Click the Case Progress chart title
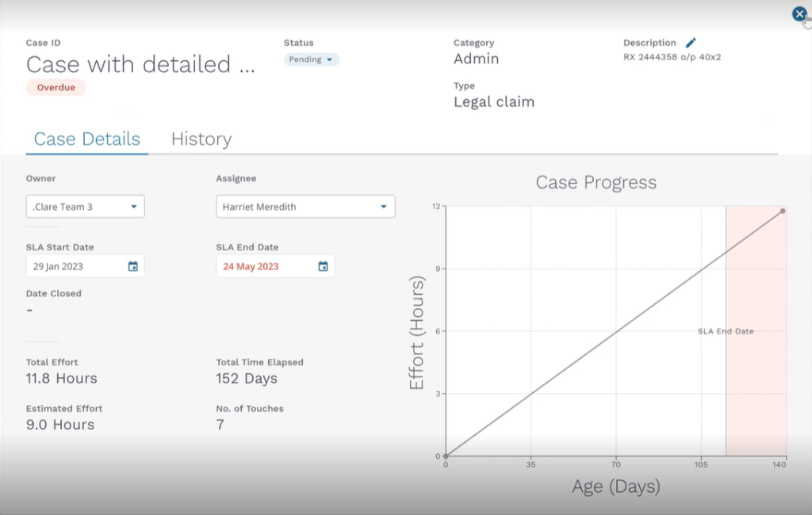The image size is (812, 515). point(596,182)
